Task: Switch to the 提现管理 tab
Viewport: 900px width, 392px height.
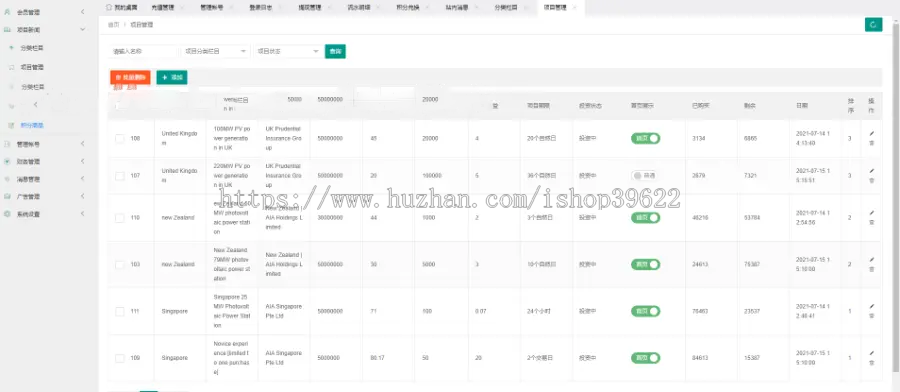Action: tap(310, 7)
